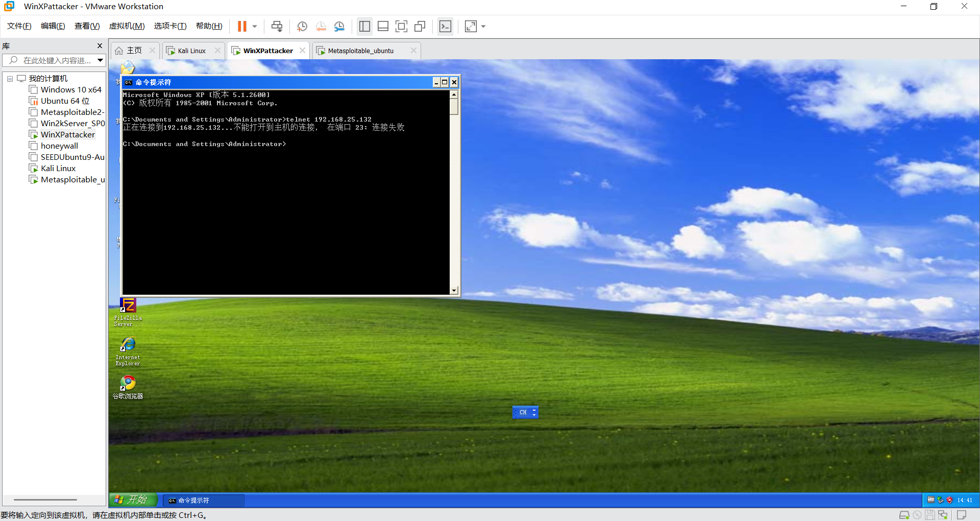
Task: Take a snapshot of this virtual machine
Action: 302,26
